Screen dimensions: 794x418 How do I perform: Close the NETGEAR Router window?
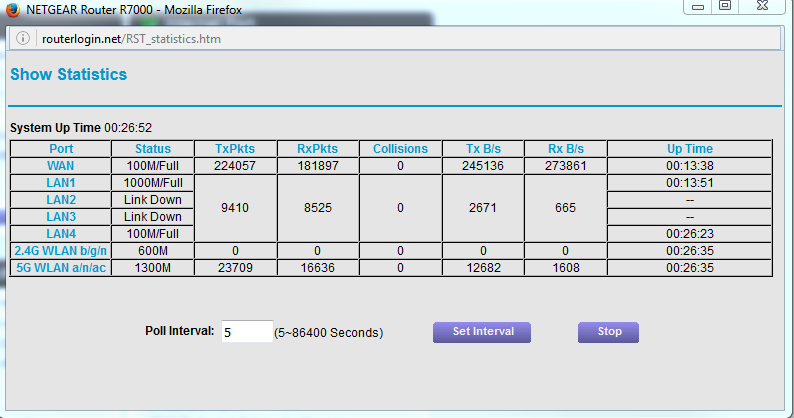(763, 6)
